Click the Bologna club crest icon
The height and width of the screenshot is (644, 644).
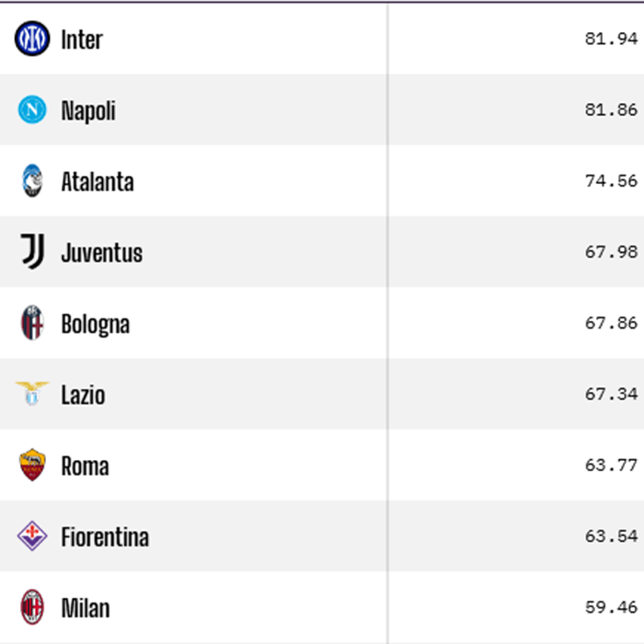pyautogui.click(x=32, y=323)
